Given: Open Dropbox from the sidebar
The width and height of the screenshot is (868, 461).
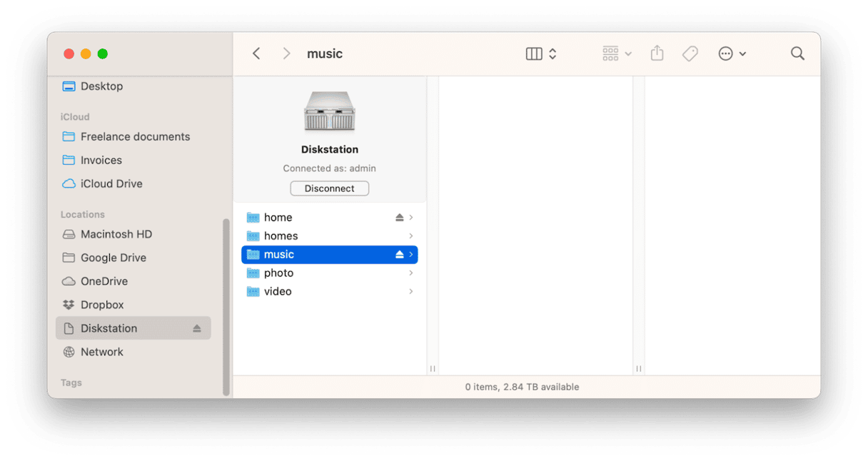Looking at the screenshot, I should [103, 305].
